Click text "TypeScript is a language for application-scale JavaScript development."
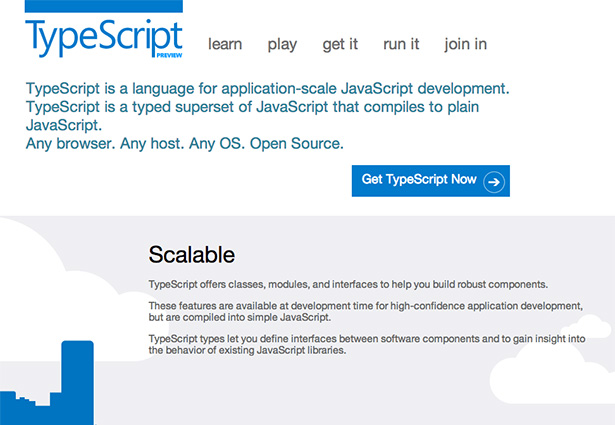 coord(267,89)
